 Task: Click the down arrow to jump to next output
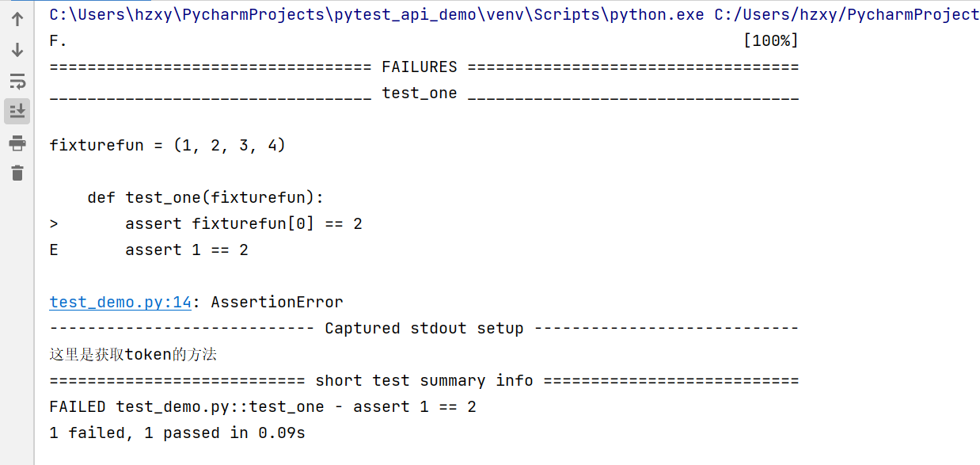pos(17,50)
